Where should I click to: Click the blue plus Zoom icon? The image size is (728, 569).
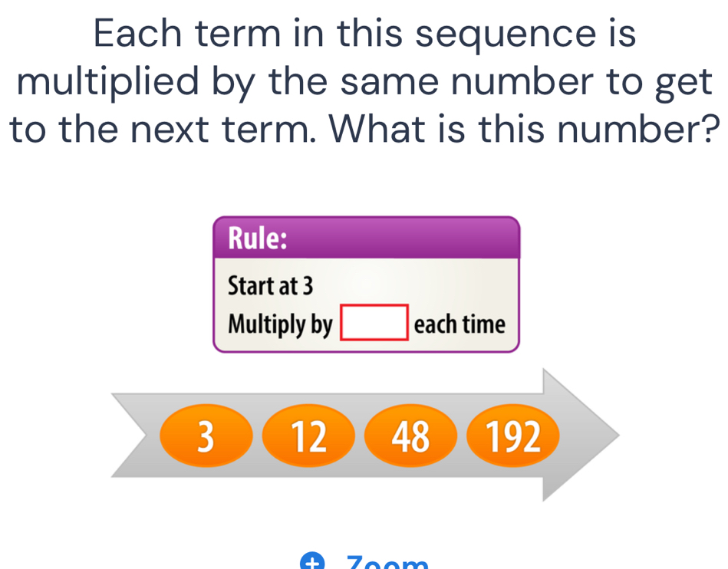(312, 564)
